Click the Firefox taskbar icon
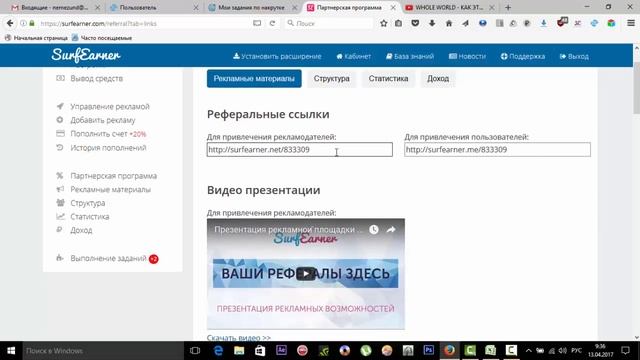Viewport: 640px width, 360px height. [449, 351]
